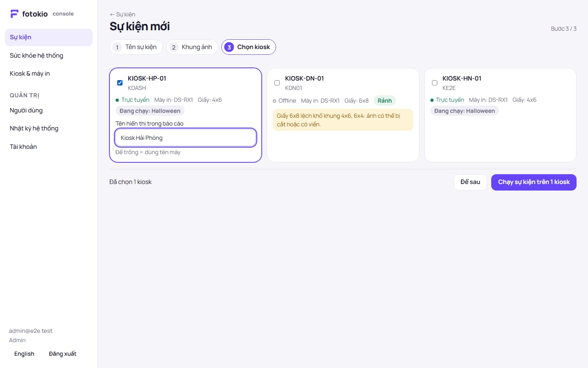Go back via the ← Sự kiện link
This screenshot has width=588, height=368.
(122, 14)
